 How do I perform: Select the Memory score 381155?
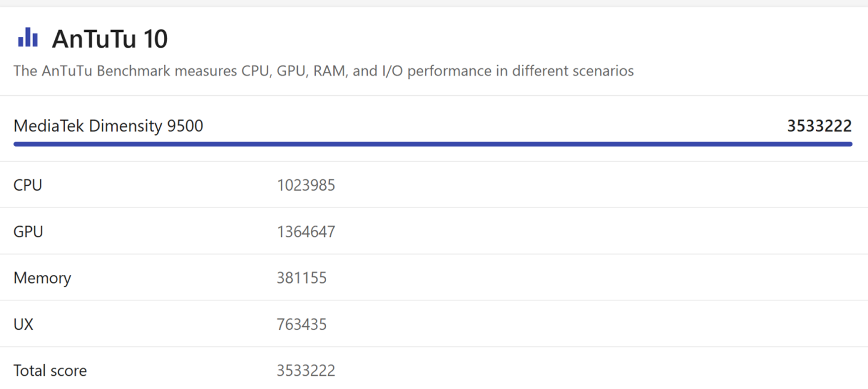pyautogui.click(x=301, y=278)
